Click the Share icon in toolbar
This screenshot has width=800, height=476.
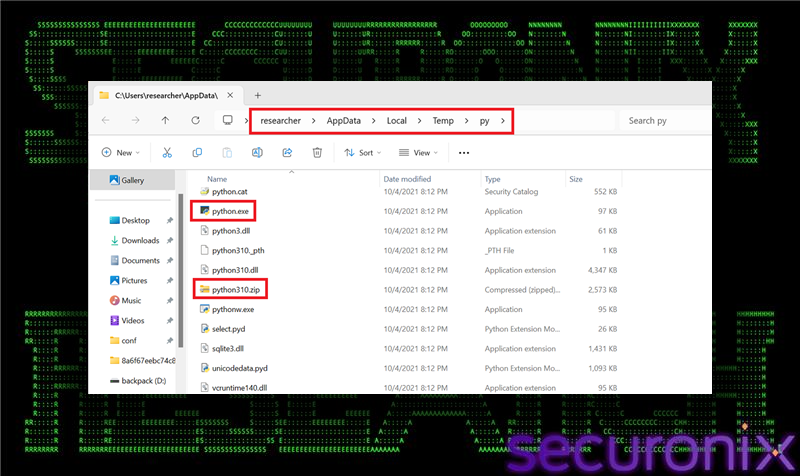(x=287, y=153)
